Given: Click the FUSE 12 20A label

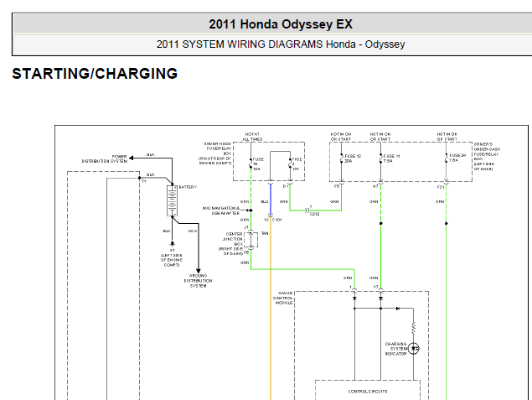Looking at the screenshot, I should click(353, 158).
